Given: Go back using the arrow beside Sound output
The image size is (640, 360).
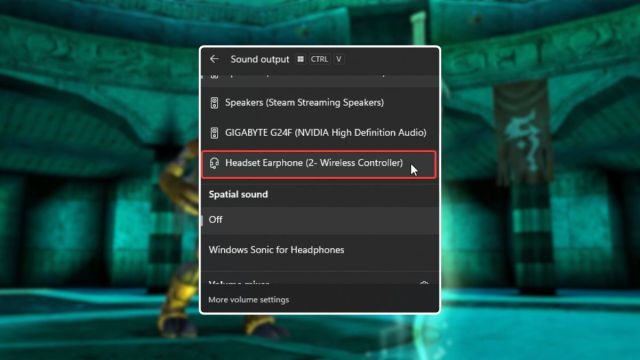Looking at the screenshot, I should [214, 59].
